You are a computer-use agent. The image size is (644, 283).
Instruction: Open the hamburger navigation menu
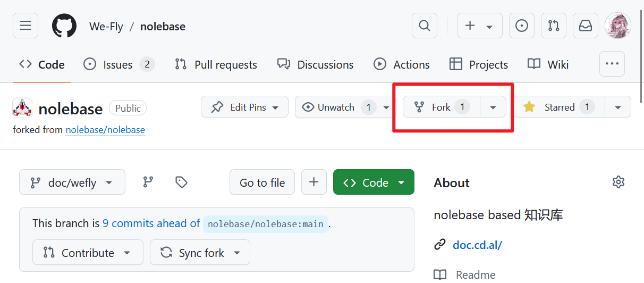(26, 26)
